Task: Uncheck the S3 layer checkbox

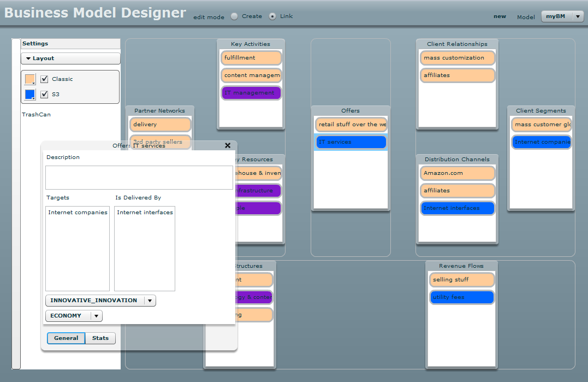Action: click(45, 95)
